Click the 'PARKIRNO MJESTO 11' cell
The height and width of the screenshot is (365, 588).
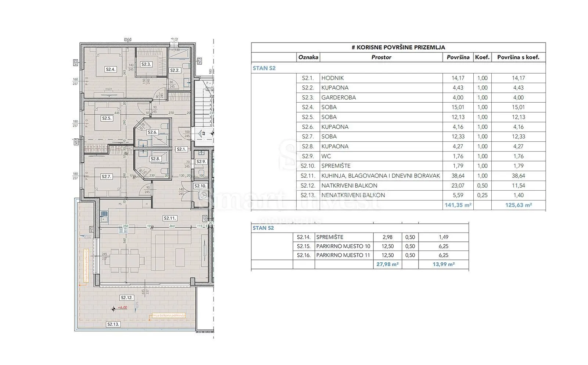point(343,255)
